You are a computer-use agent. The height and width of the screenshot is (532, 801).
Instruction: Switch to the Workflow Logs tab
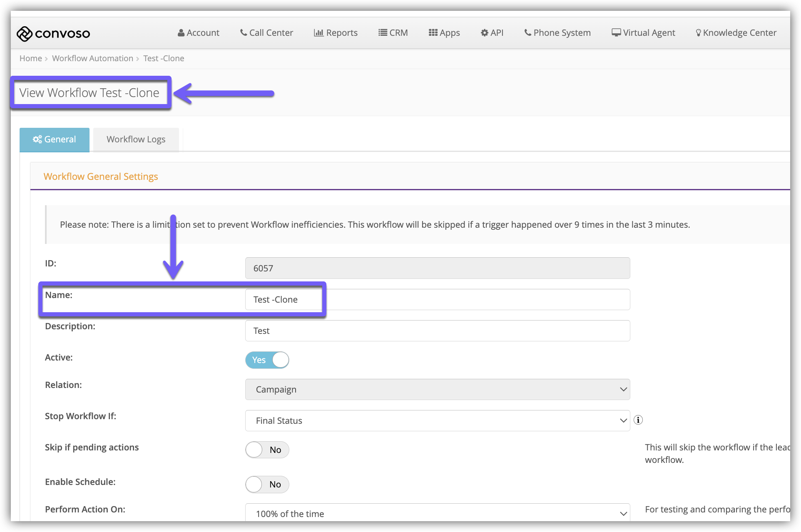pos(136,139)
